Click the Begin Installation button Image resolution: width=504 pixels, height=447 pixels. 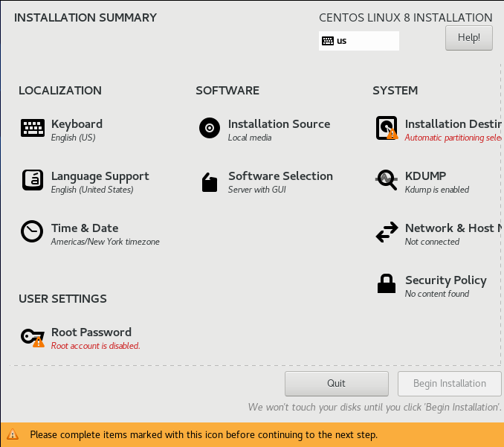pos(449,384)
